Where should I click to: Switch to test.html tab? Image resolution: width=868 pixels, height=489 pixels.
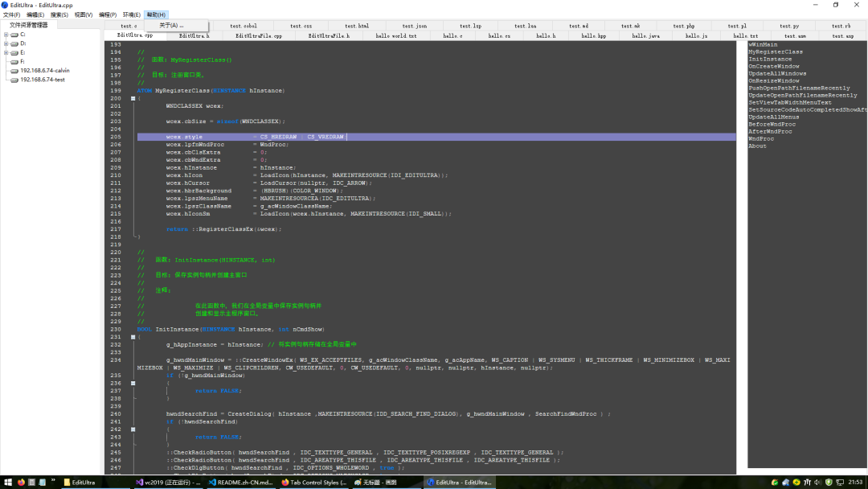point(357,26)
